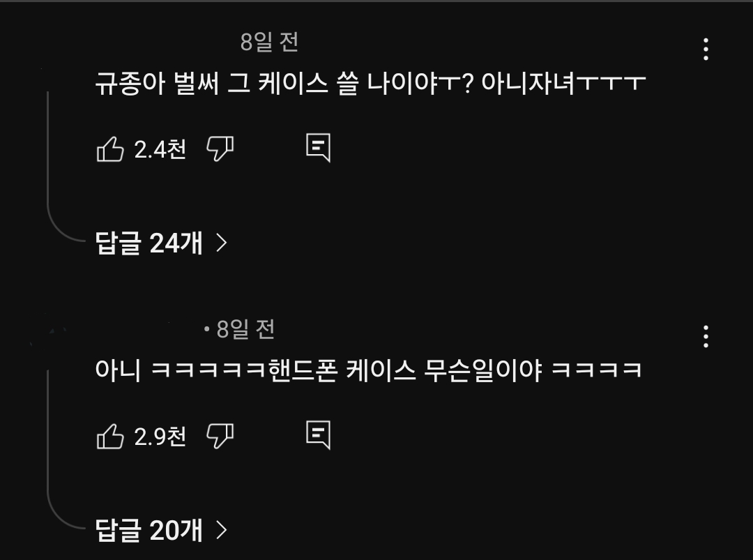The height and width of the screenshot is (560, 753).
Task: Select the comment text 규종아 벌써 그 케이스
Action: point(212,83)
